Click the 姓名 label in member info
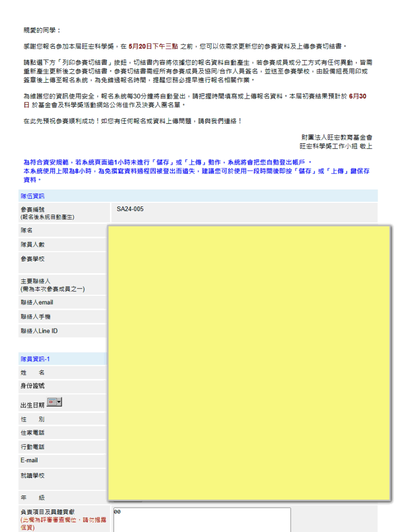Screen dimensions: 411x532 point(32,372)
